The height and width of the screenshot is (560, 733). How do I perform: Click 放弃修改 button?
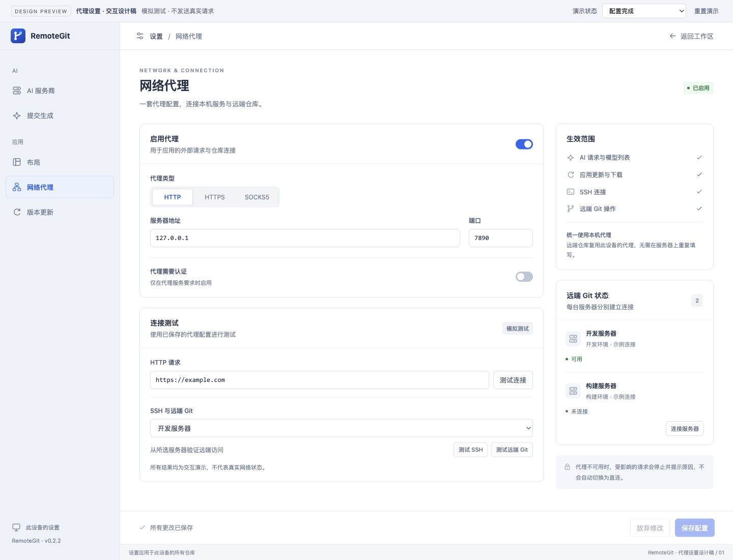(650, 528)
